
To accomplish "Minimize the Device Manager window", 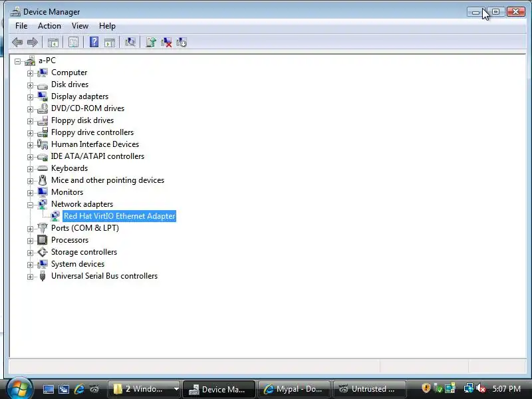I will pos(475,12).
